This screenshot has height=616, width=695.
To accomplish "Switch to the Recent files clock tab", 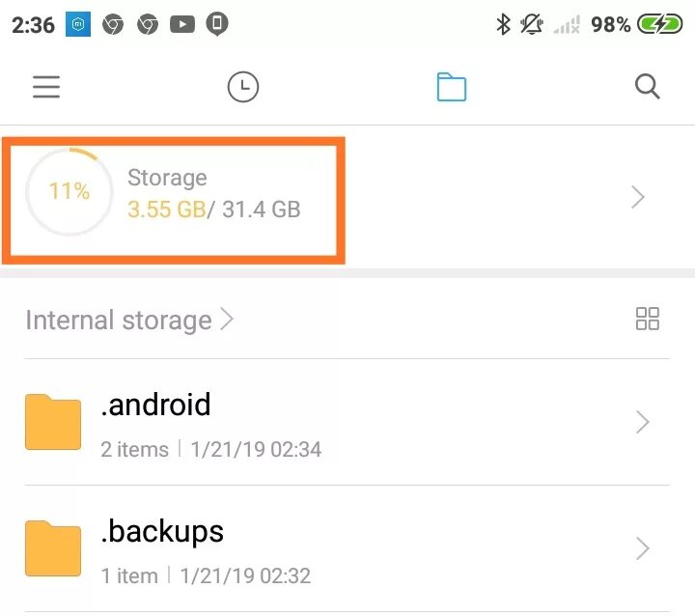I will [x=243, y=87].
